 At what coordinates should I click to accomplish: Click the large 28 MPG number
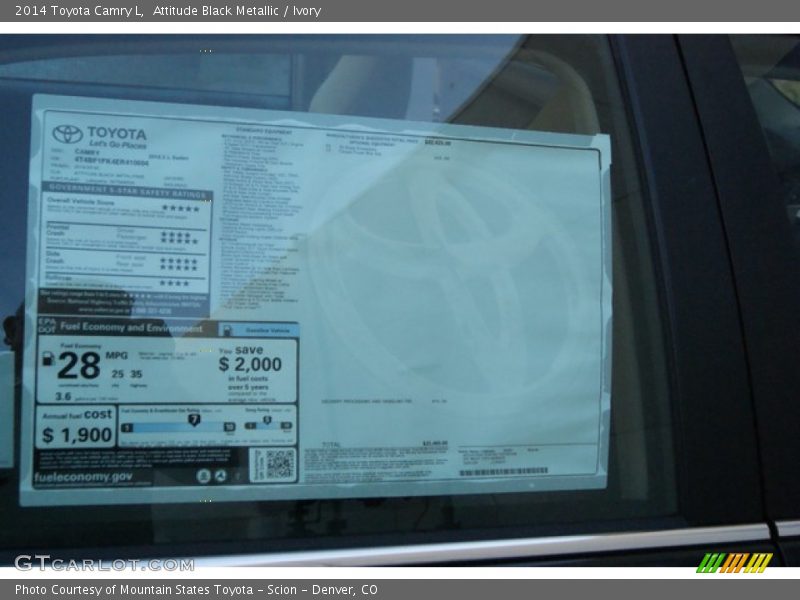(x=79, y=366)
